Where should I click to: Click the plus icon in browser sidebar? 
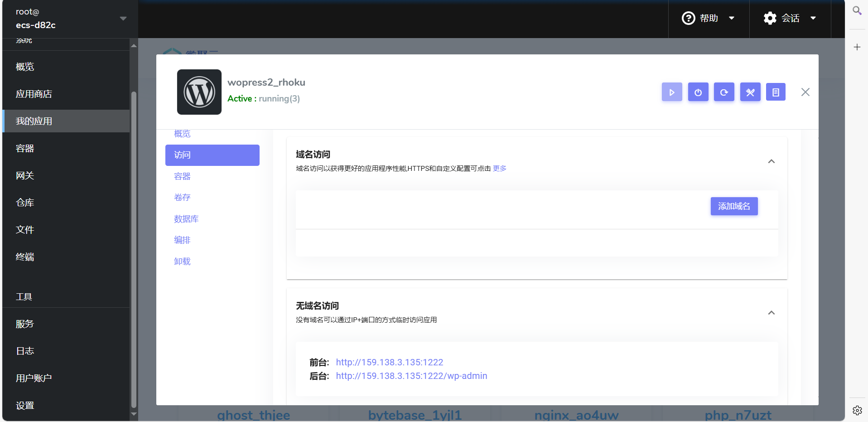point(857,47)
